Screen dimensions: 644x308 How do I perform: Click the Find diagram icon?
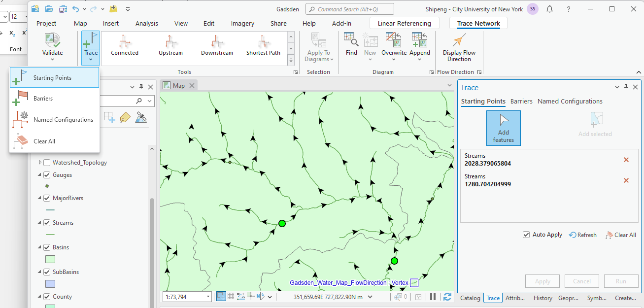click(x=351, y=40)
